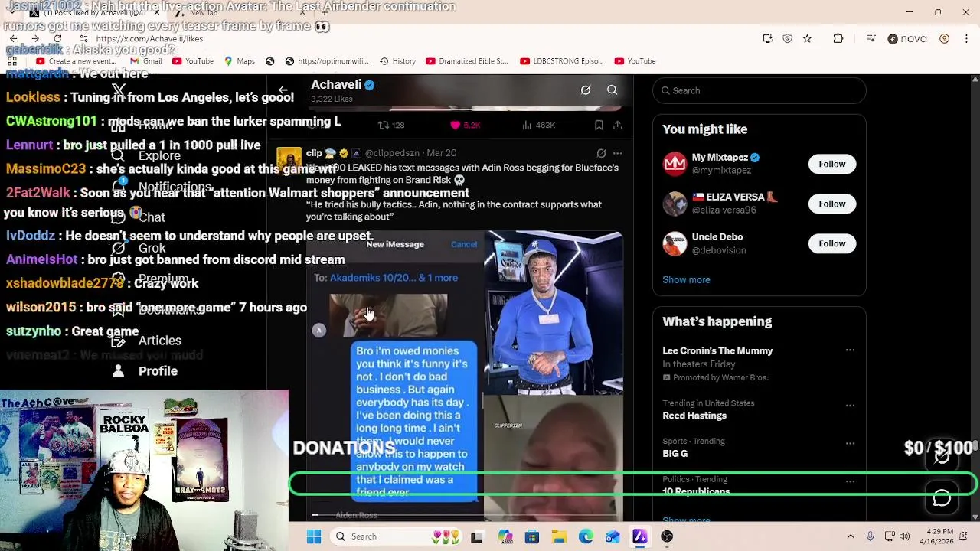This screenshot has height=551, width=980.
Task: Click the x.com/Achavelii/likes address bar
Action: point(149,38)
